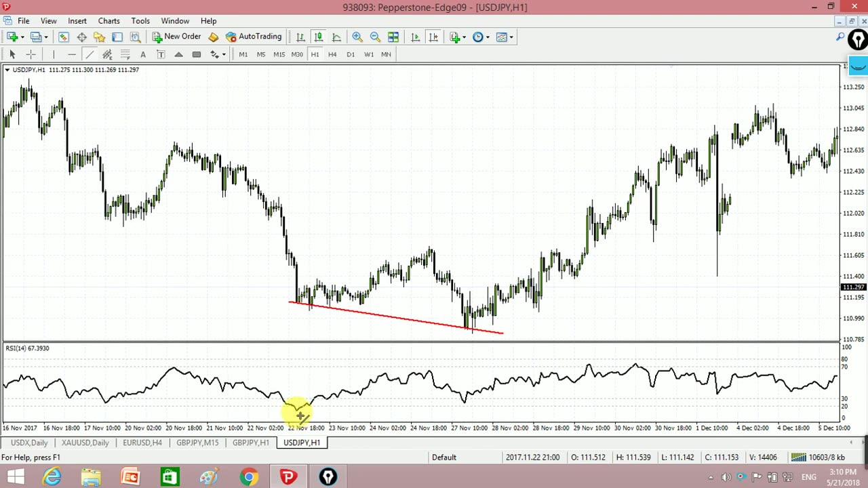Click the Default profile in status bar
The image size is (868, 488).
pyautogui.click(x=444, y=457)
